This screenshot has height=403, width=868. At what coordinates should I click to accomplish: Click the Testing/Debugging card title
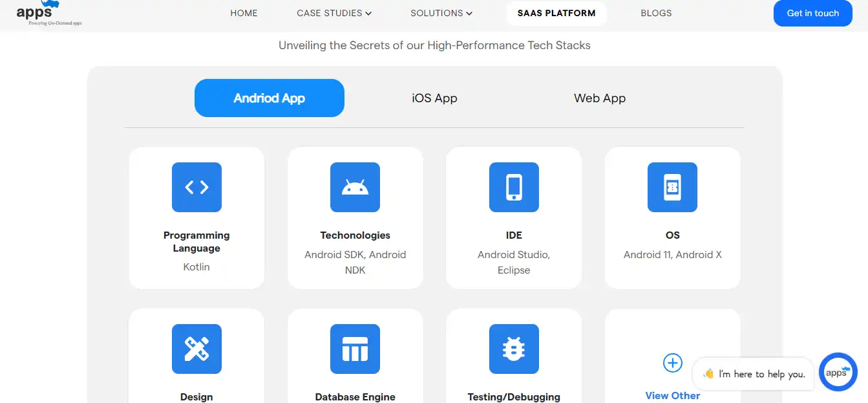(x=514, y=397)
